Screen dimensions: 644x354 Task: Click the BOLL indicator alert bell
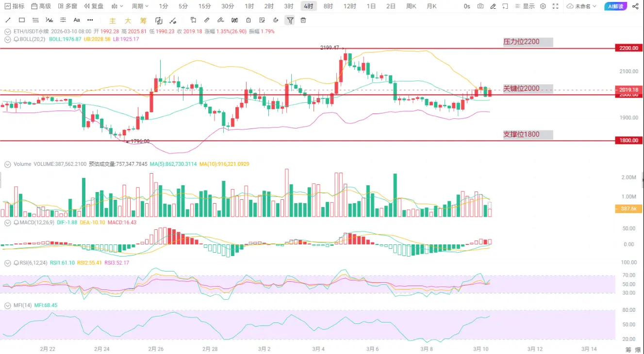point(16,39)
